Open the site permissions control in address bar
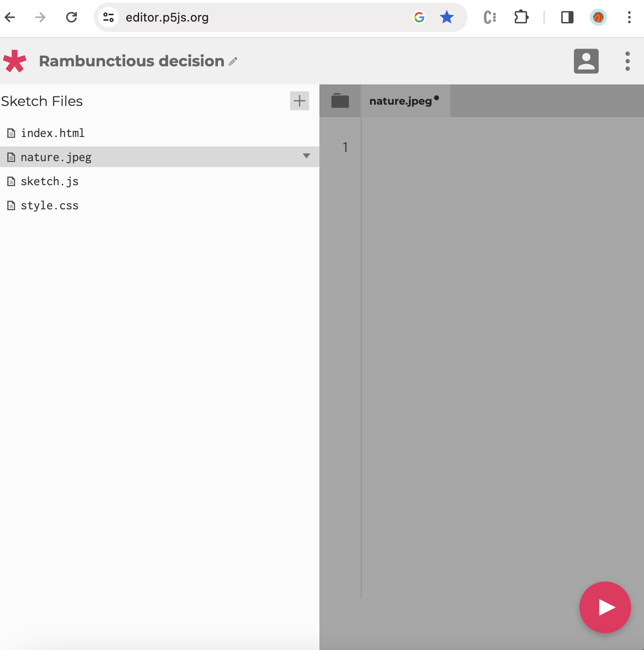 tap(108, 17)
